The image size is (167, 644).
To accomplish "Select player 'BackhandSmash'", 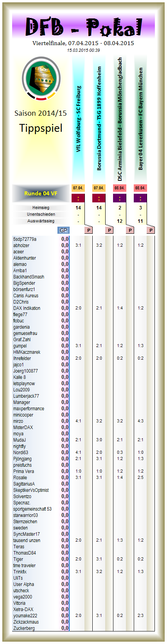I will point(29,277).
